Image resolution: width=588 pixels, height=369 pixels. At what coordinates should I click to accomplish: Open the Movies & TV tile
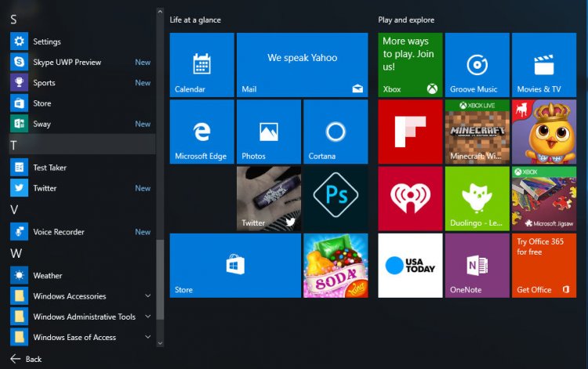(x=544, y=65)
